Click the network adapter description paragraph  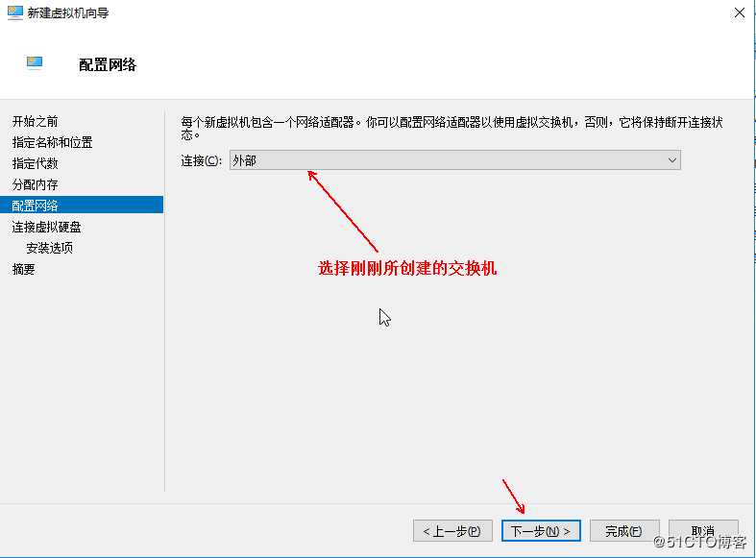tap(451, 128)
